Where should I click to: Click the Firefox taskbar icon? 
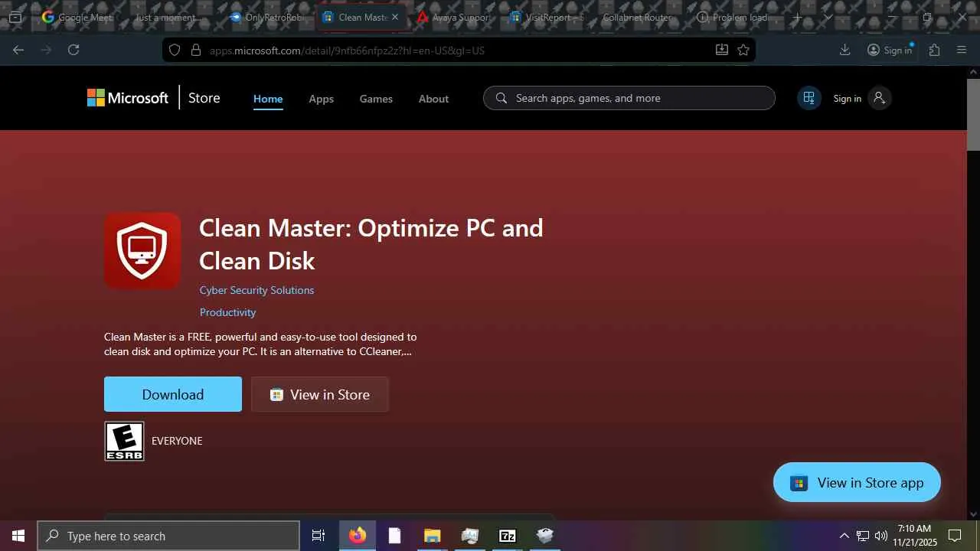coord(358,536)
